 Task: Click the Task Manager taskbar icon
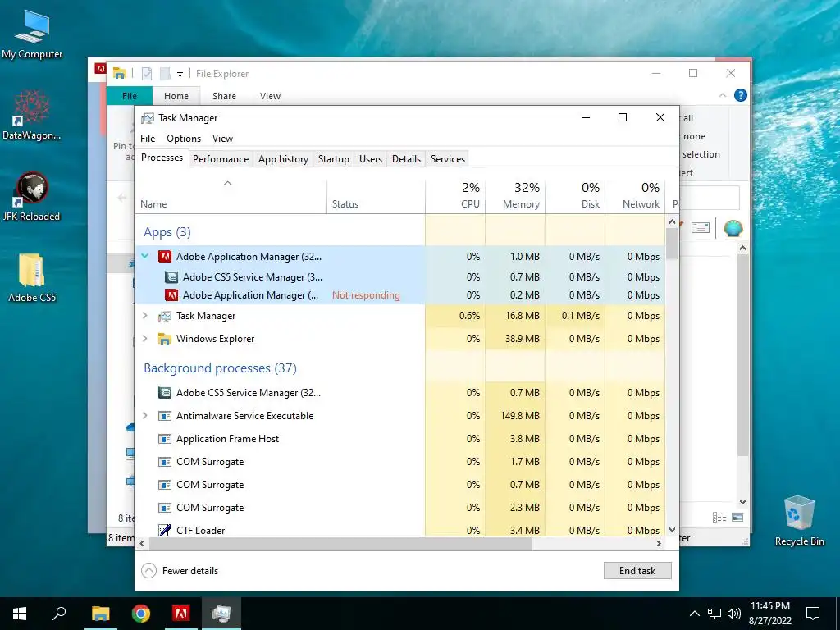(x=221, y=614)
